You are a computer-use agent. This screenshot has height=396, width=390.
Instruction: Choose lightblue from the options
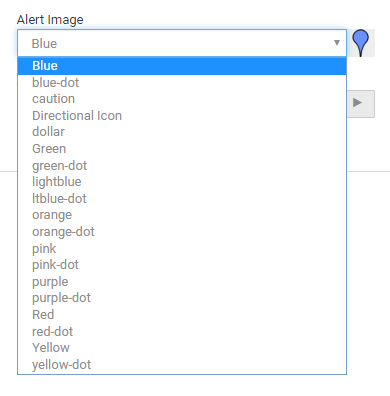182,182
